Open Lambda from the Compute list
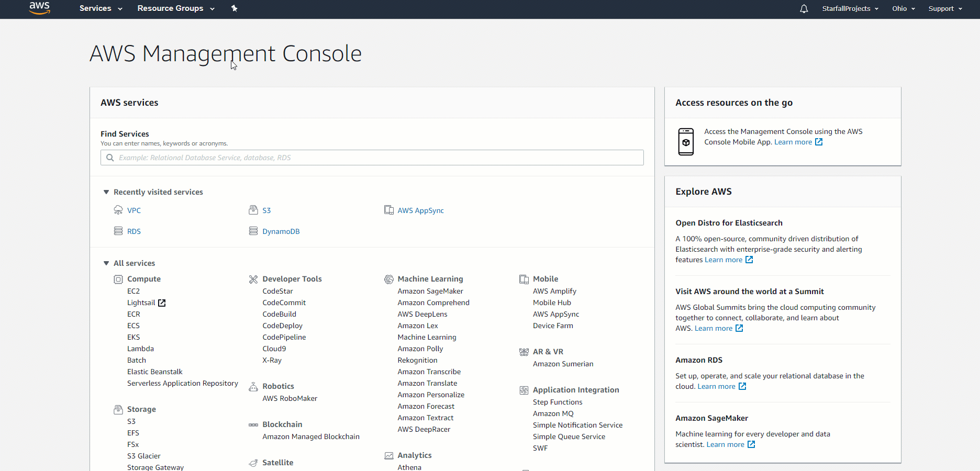This screenshot has height=471, width=980. (x=140, y=349)
